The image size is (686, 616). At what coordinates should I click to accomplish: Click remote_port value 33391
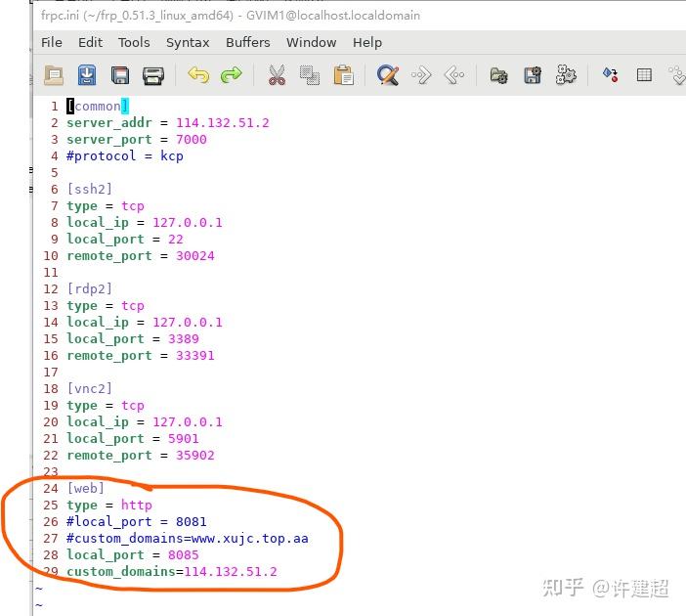point(195,356)
